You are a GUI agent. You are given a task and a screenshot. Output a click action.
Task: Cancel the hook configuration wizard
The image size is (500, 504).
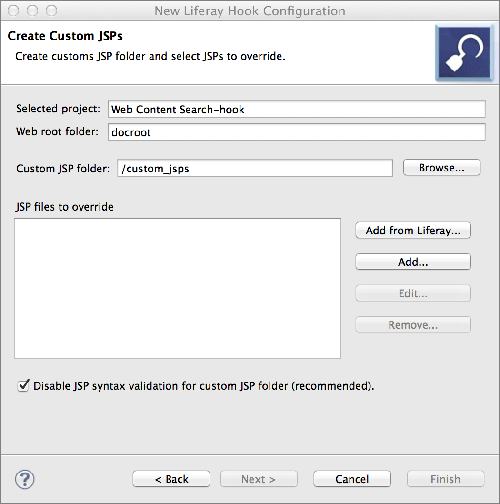click(x=352, y=479)
